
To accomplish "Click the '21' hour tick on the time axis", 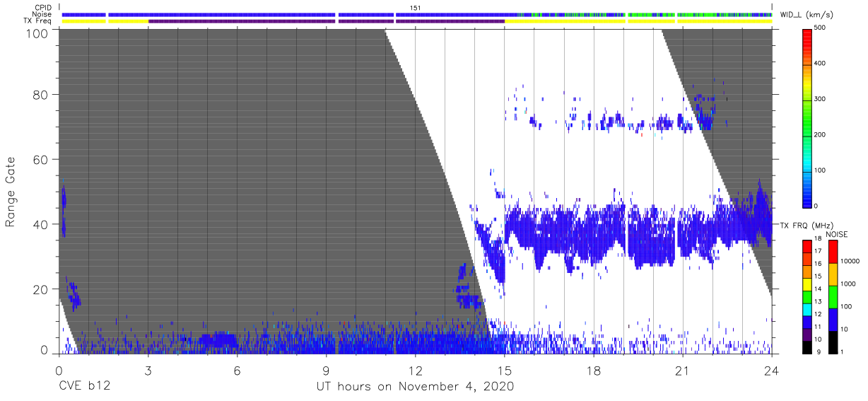I will pos(683,370).
